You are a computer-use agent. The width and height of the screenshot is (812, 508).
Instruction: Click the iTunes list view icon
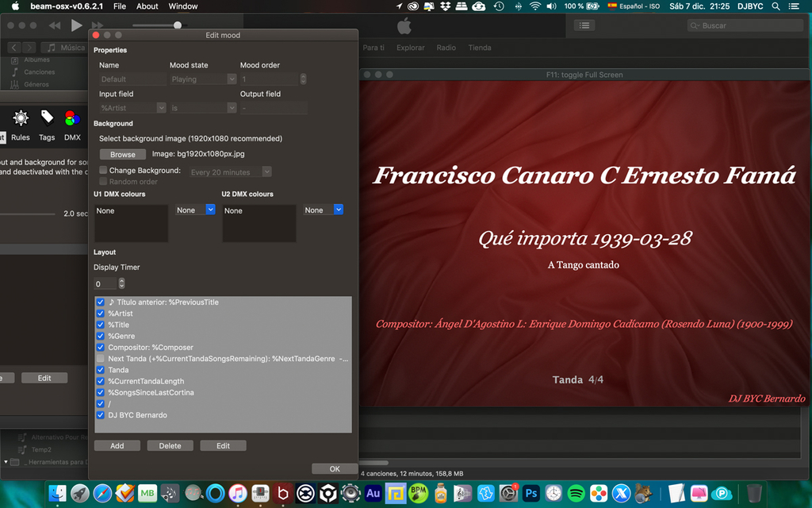584,25
